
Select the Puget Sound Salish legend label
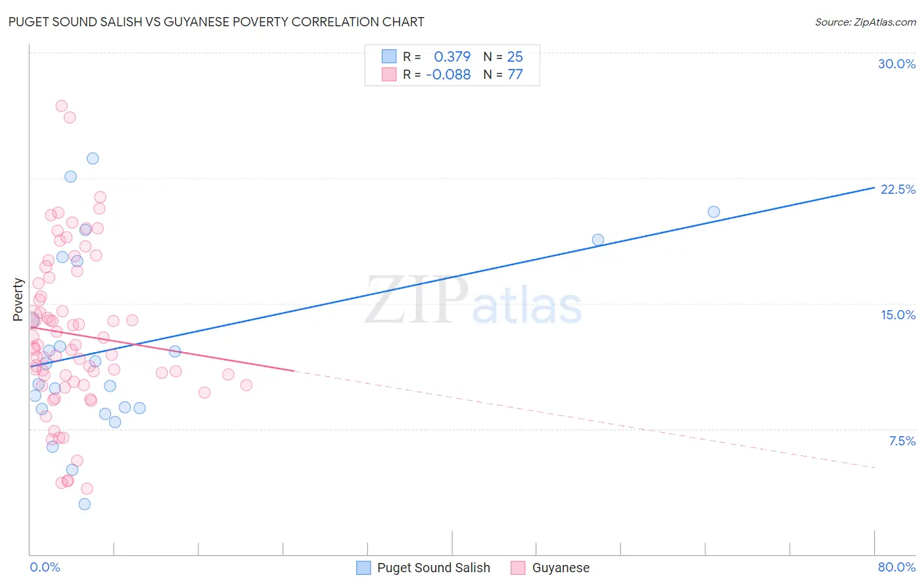[x=434, y=568]
